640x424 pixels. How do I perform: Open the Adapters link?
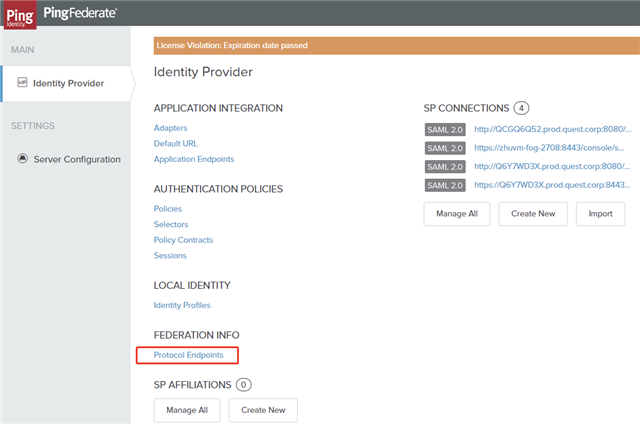(x=170, y=128)
